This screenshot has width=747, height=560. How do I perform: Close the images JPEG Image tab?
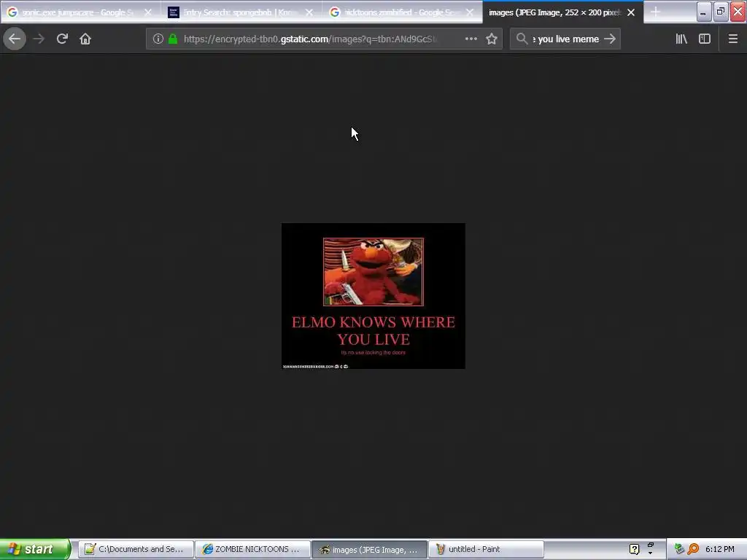631,12
